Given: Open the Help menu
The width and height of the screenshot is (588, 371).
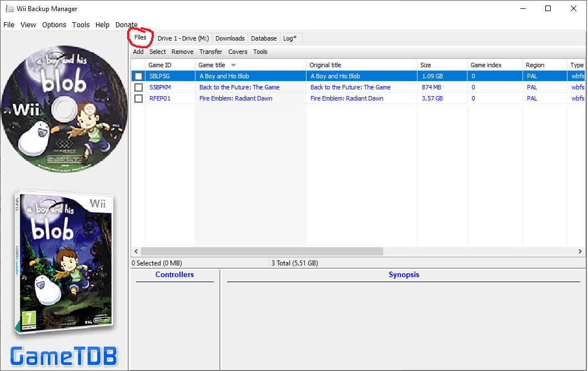Looking at the screenshot, I should (x=102, y=25).
